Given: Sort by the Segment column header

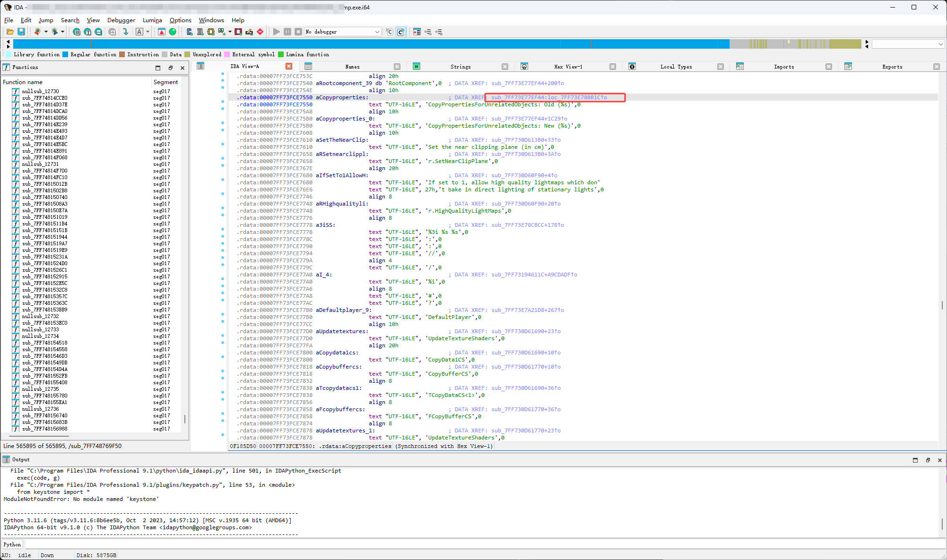Looking at the screenshot, I should (x=165, y=82).
